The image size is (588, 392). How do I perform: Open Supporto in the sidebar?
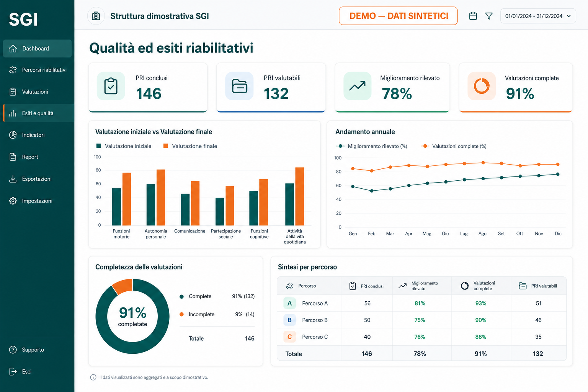click(37, 350)
